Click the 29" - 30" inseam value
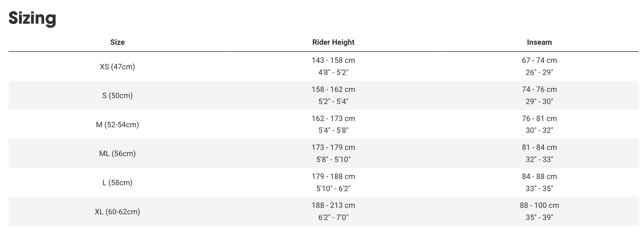Viewport: 644px width, 234px height. (539, 102)
